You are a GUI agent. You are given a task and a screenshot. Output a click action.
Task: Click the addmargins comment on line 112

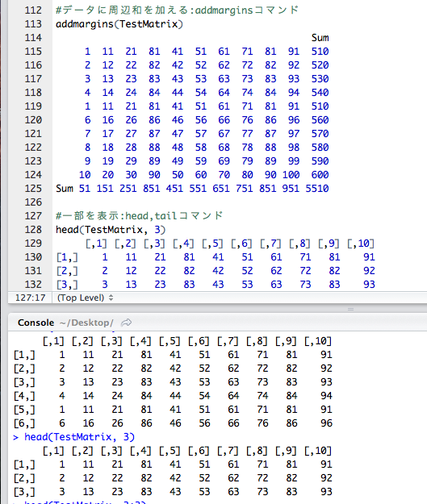point(177,10)
